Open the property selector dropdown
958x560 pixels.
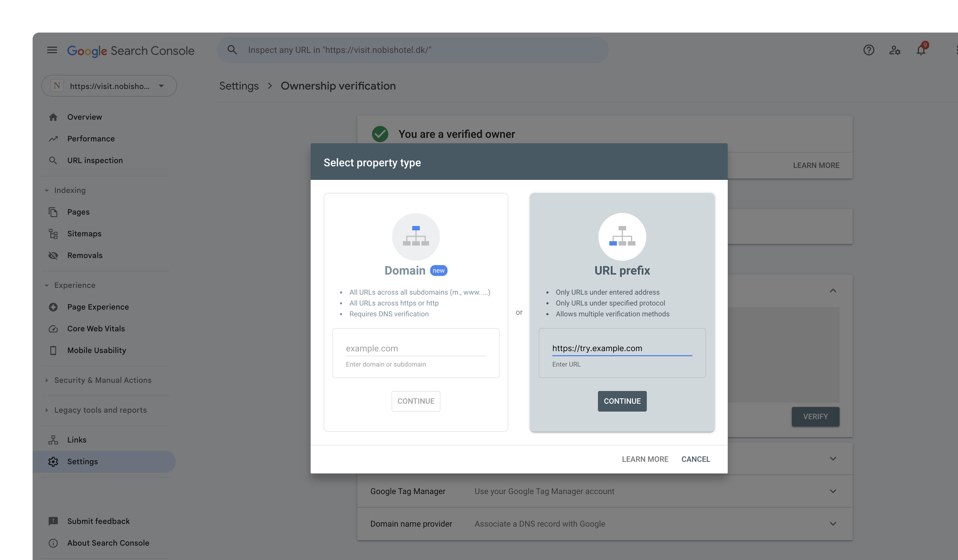[x=109, y=86]
